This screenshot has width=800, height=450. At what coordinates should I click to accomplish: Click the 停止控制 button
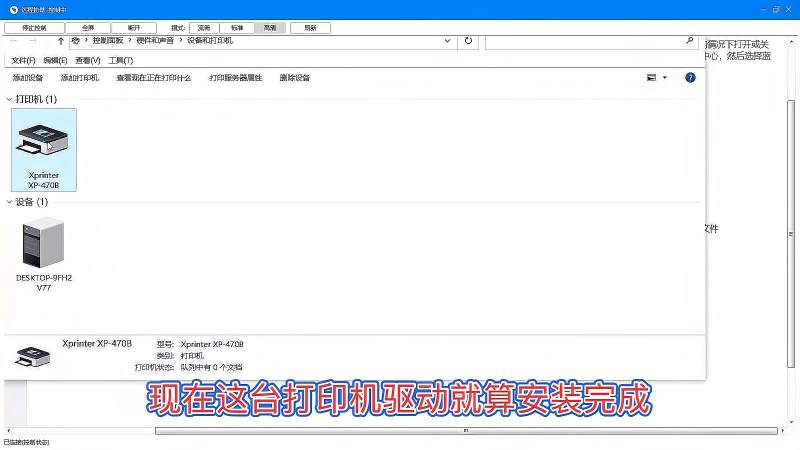[33, 28]
